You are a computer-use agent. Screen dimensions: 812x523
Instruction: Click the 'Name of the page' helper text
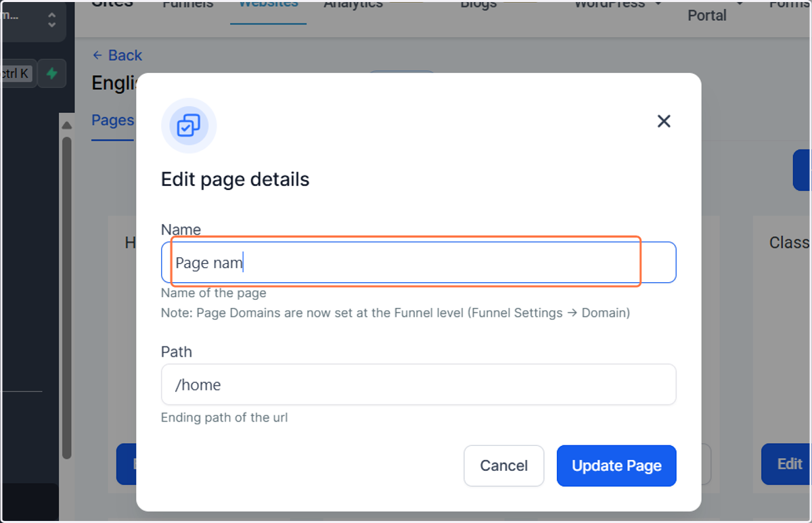point(213,294)
